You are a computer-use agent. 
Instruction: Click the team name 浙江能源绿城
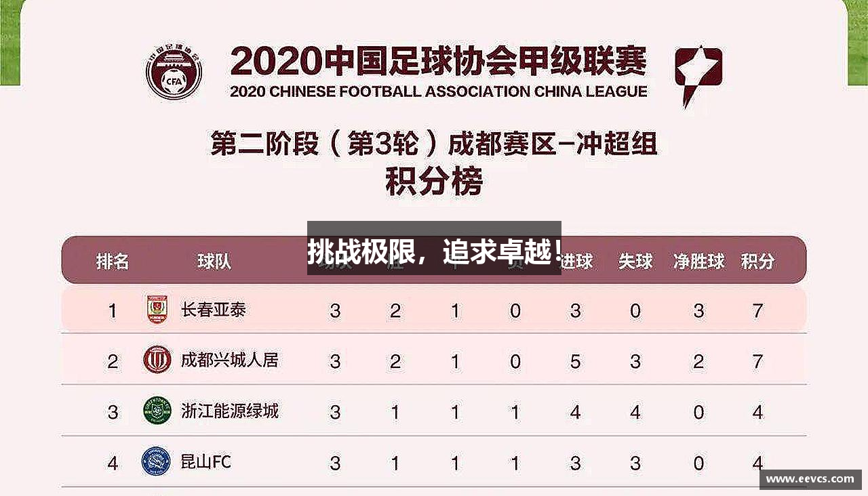point(229,411)
